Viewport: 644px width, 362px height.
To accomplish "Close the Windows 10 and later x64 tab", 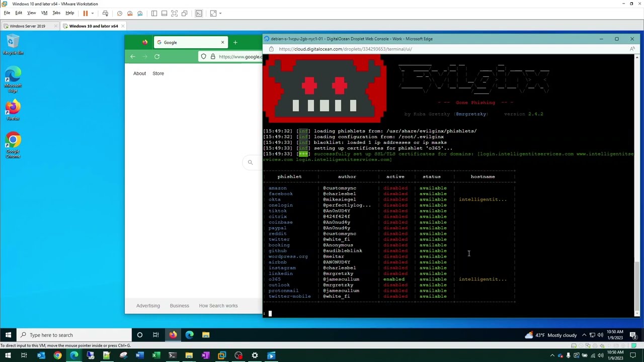I will click(123, 26).
